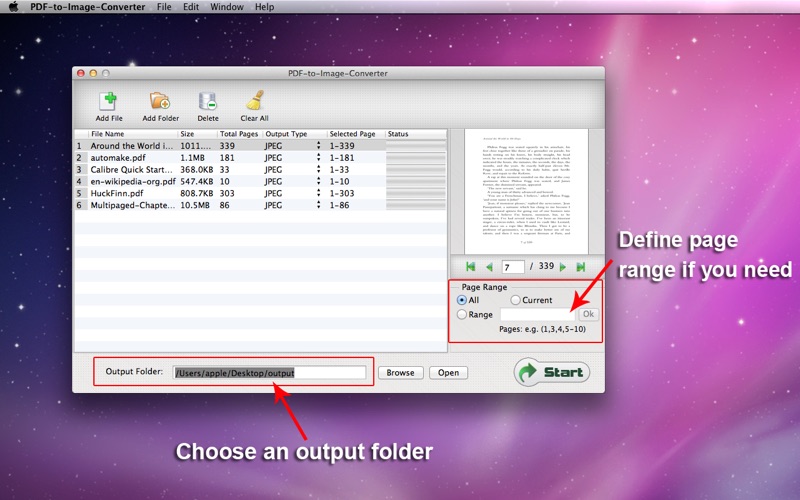This screenshot has width=800, height=500.
Task: Change output type for automake.pdf
Action: tap(318, 158)
